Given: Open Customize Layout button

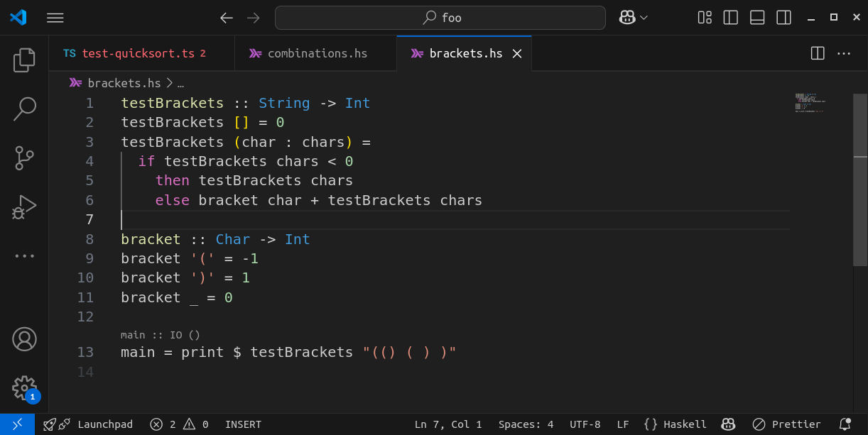Looking at the screenshot, I should [705, 18].
